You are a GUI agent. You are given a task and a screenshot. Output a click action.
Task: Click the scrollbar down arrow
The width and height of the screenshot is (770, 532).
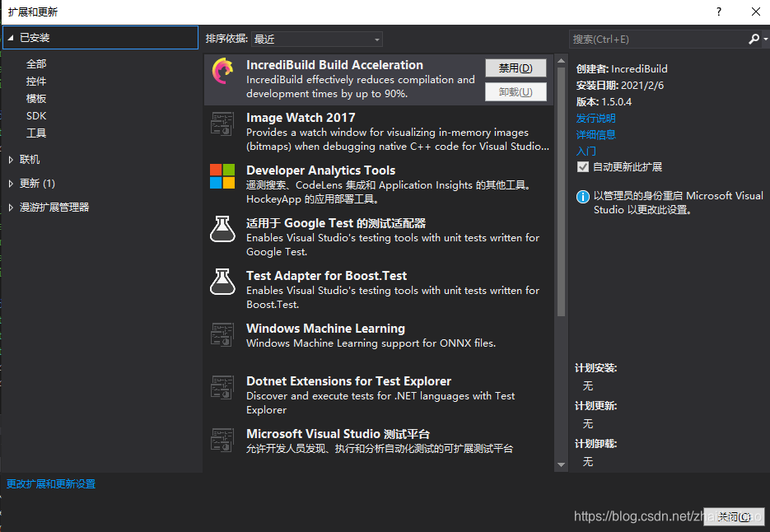561,464
